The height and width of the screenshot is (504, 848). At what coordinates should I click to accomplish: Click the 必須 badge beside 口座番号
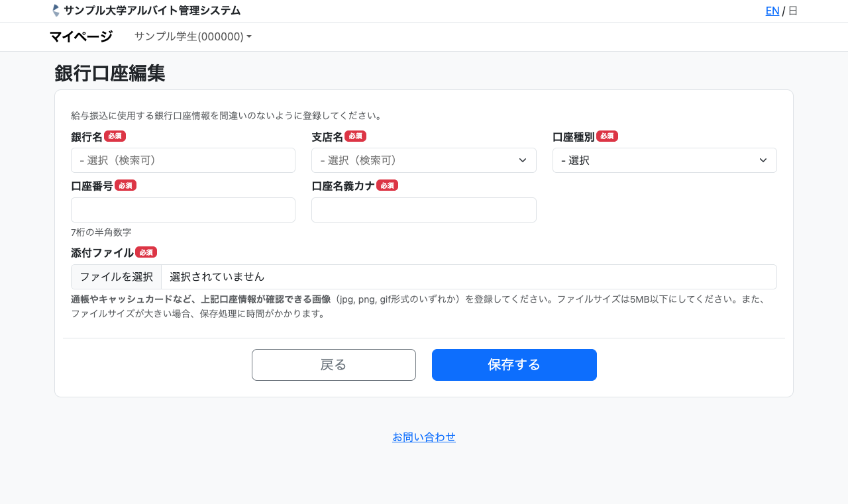(125, 185)
